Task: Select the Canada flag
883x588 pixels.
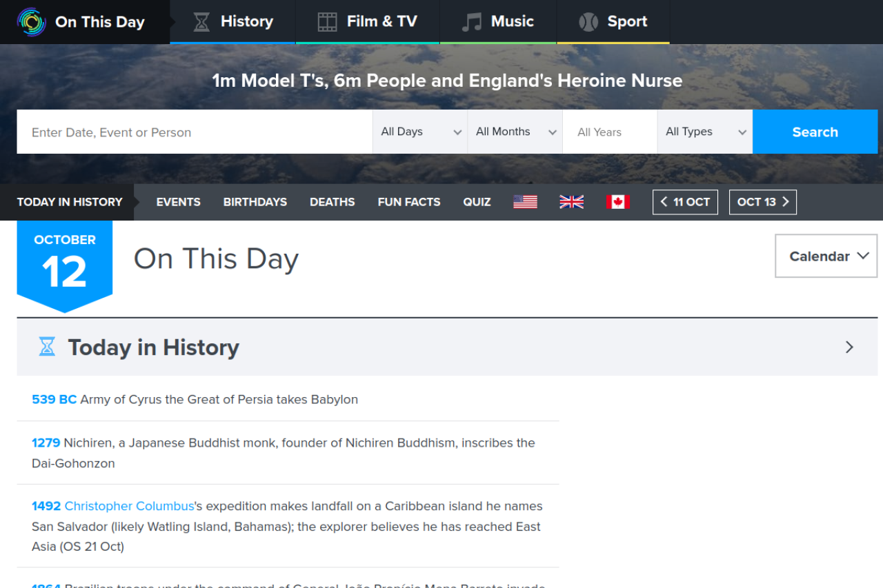Action: [x=618, y=202]
